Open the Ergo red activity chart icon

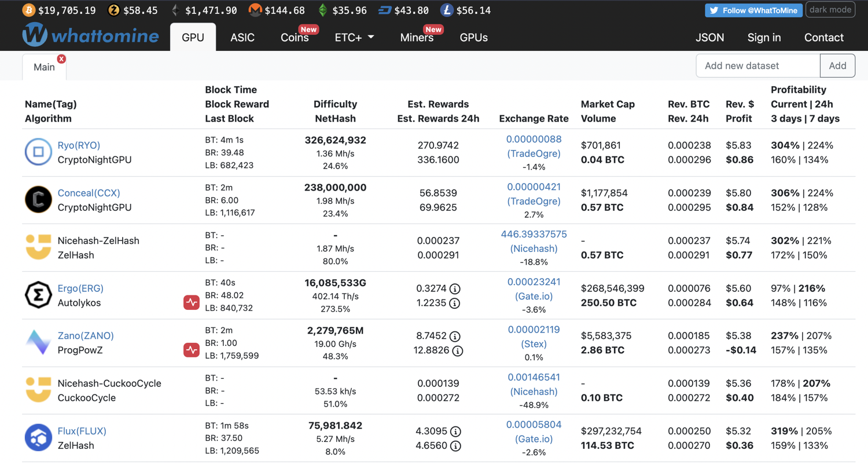[192, 302]
